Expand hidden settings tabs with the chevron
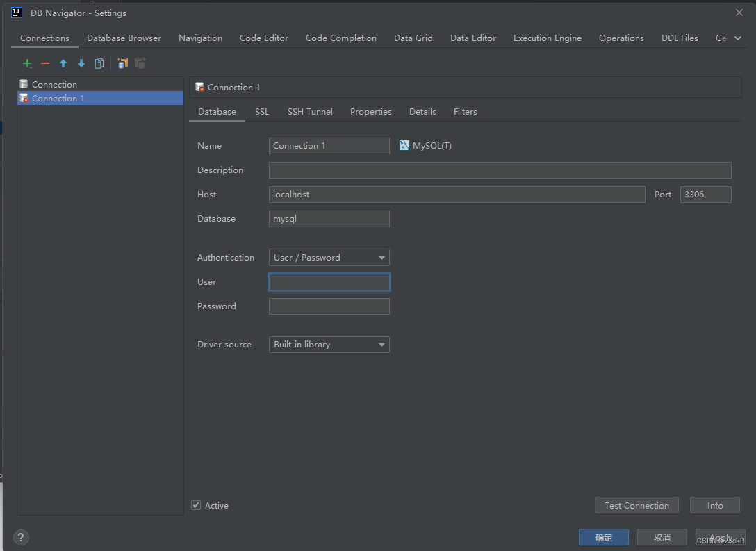This screenshot has width=756, height=551. (738, 38)
